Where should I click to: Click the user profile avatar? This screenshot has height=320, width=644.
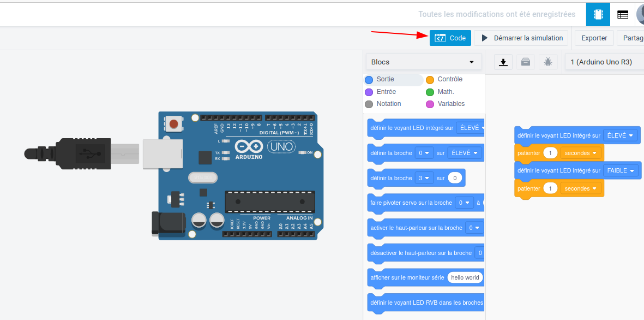coord(640,15)
